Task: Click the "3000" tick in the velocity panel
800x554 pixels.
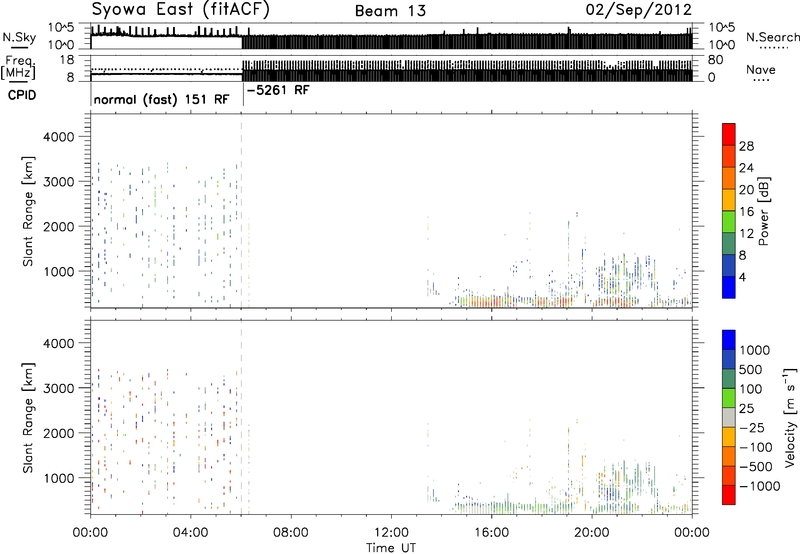Action: point(59,388)
